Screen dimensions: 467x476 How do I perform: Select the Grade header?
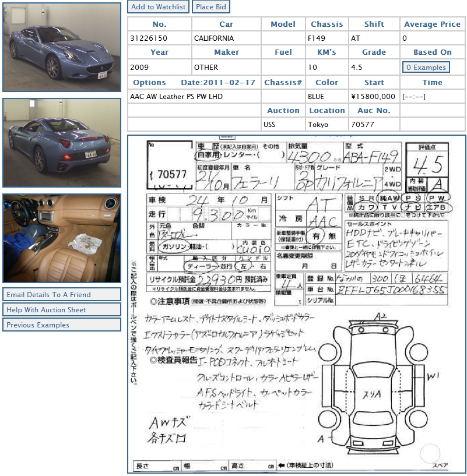(374, 52)
